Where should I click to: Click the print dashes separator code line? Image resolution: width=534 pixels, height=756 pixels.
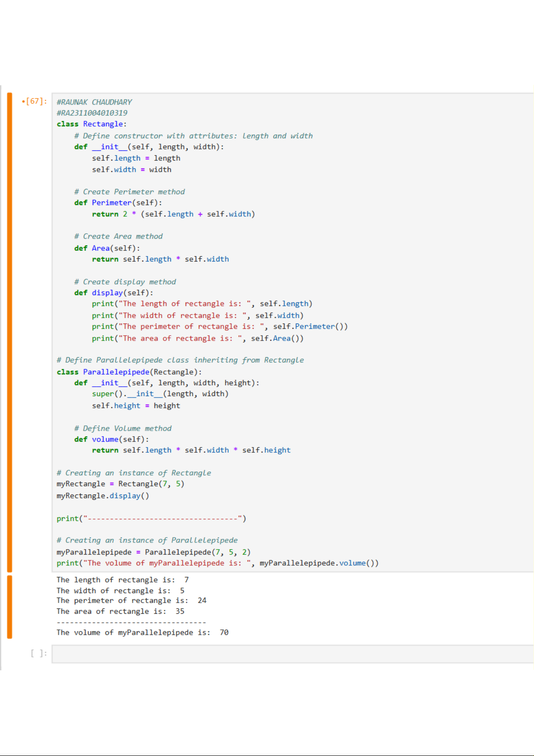tap(151, 519)
